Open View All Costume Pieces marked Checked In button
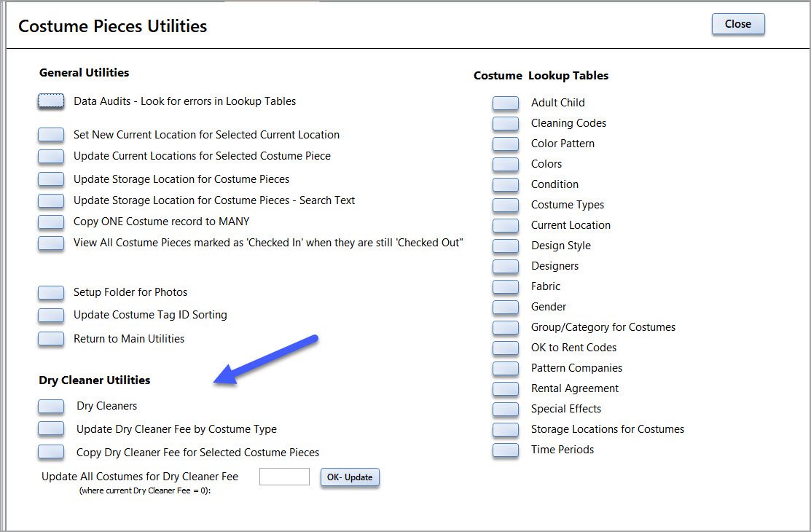811x532 pixels. (51, 243)
